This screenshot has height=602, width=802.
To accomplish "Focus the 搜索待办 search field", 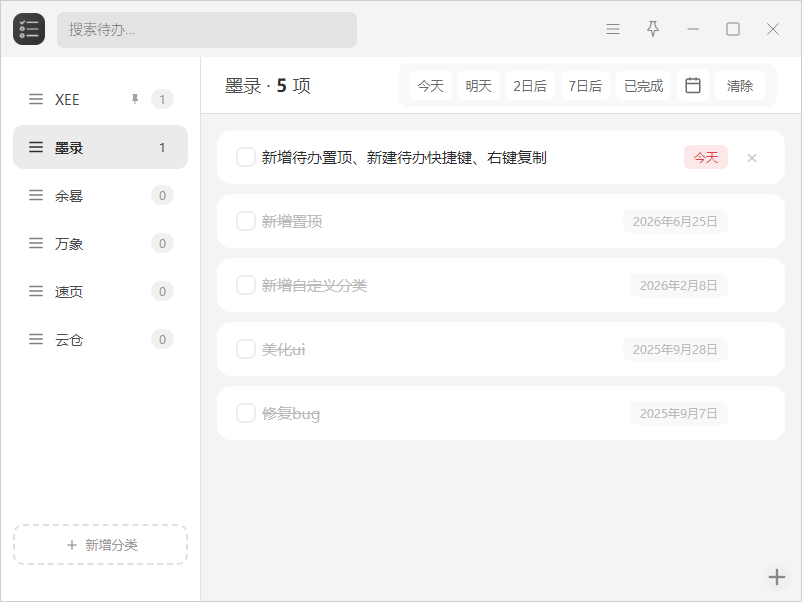I will click(x=207, y=30).
